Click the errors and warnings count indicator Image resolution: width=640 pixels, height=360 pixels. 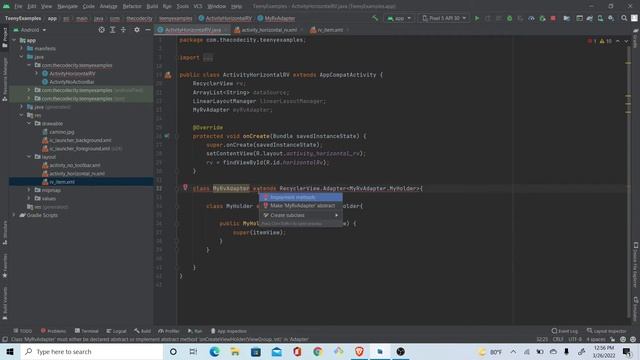click(599, 41)
